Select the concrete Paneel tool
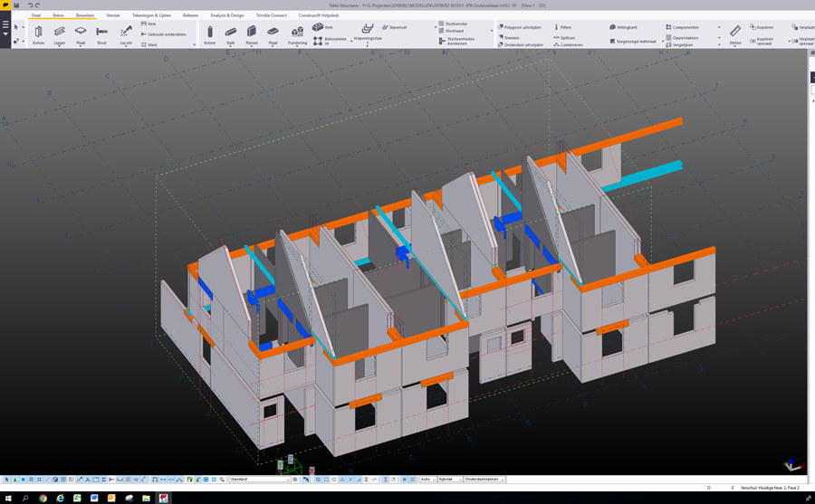The height and width of the screenshot is (504, 815). [x=252, y=34]
